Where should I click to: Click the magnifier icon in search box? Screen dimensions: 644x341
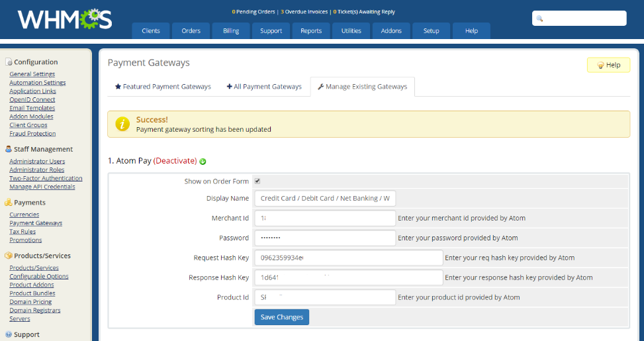(539, 19)
